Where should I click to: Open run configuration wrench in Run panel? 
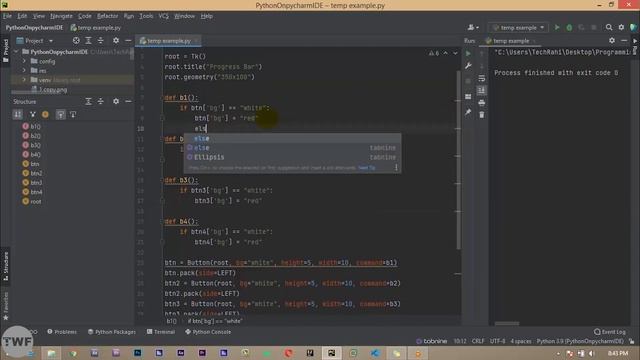point(468,66)
